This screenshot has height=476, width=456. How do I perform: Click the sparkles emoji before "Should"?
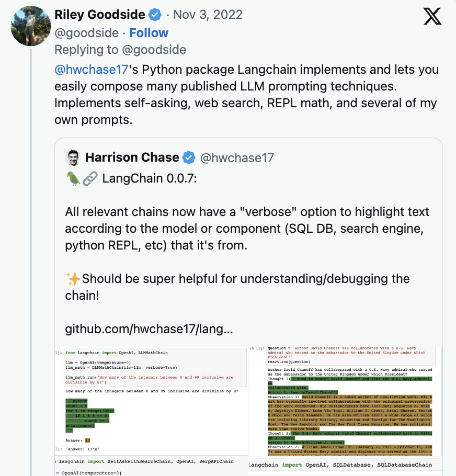73,279
